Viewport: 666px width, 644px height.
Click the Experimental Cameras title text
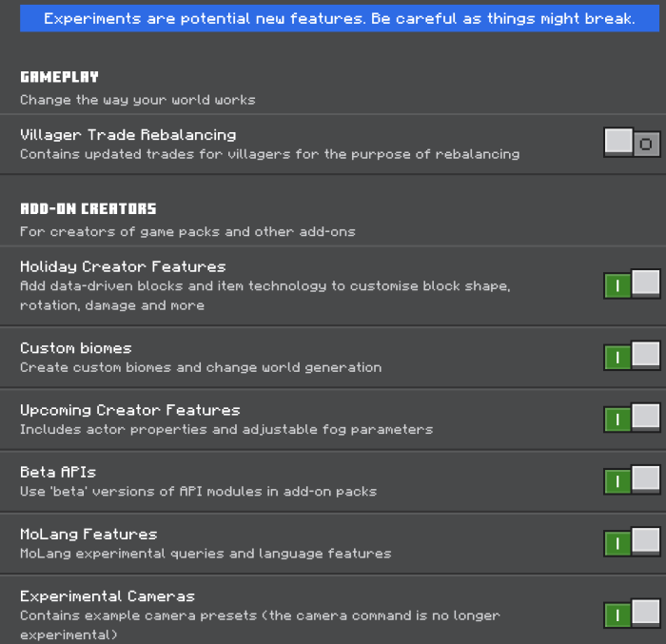pyautogui.click(x=108, y=596)
